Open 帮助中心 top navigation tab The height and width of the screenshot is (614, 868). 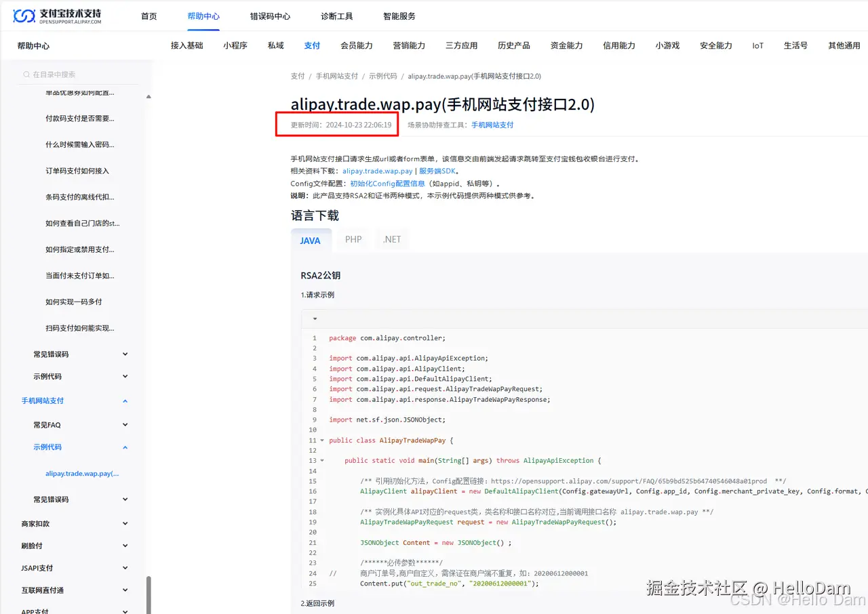click(x=203, y=16)
